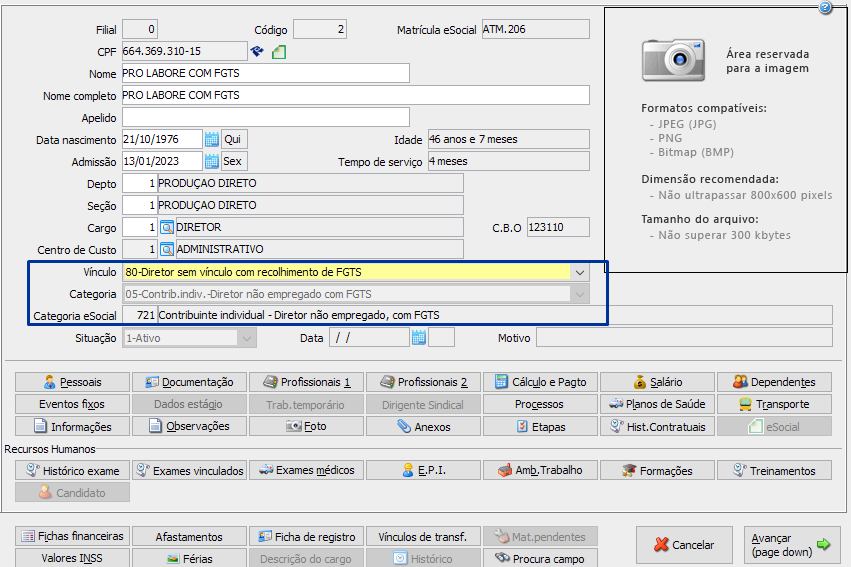The height and width of the screenshot is (567, 851).
Task: Click the Nome completo field
Action: click(x=355, y=95)
